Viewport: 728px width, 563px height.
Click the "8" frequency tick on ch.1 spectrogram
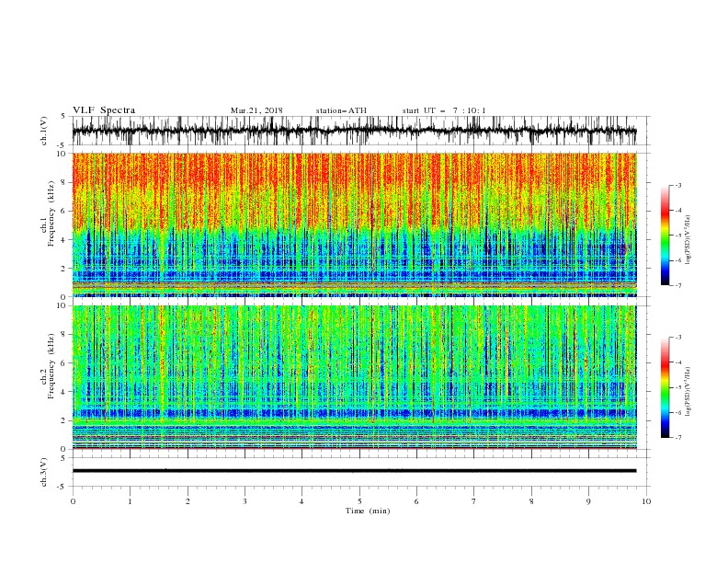click(65, 182)
